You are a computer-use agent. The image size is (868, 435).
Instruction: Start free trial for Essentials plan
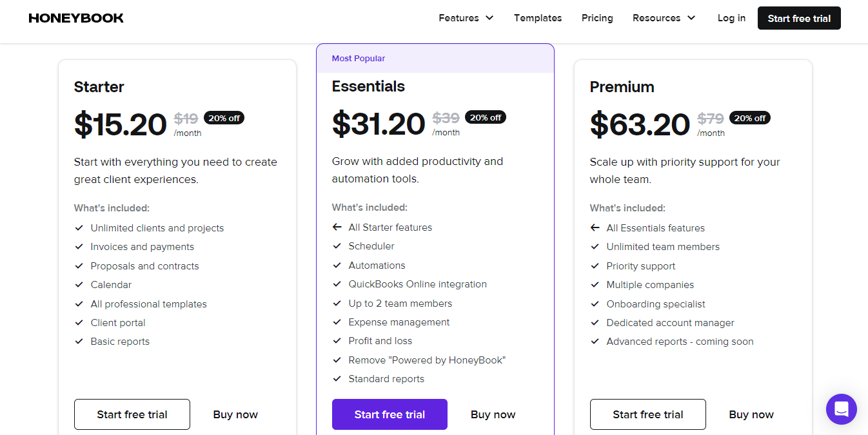click(390, 414)
